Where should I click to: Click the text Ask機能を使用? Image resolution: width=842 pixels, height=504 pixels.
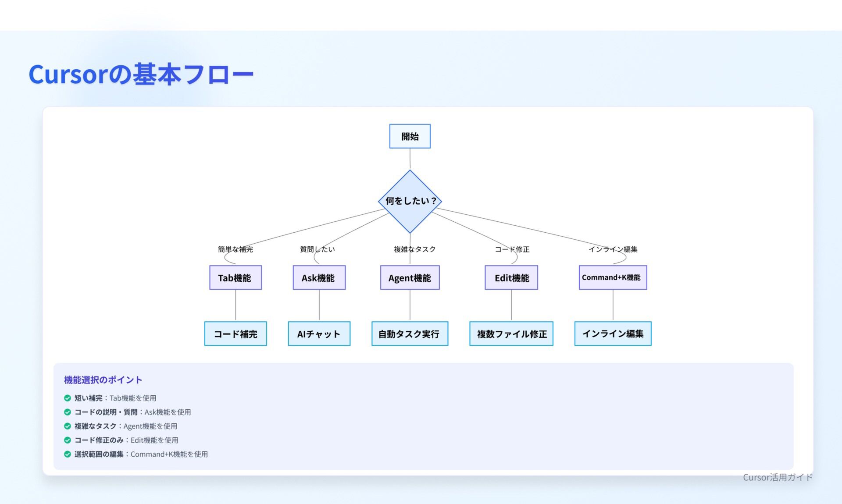[x=168, y=412]
